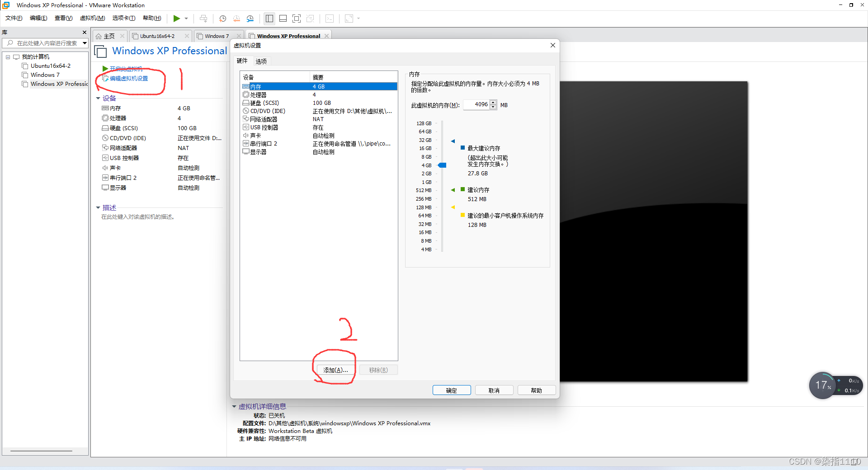The image size is (868, 470).
Task: Select Windows 7 in the library tree
Action: click(x=45, y=75)
